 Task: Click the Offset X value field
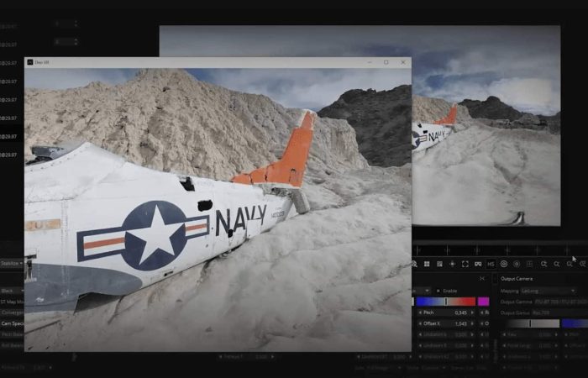(462, 323)
